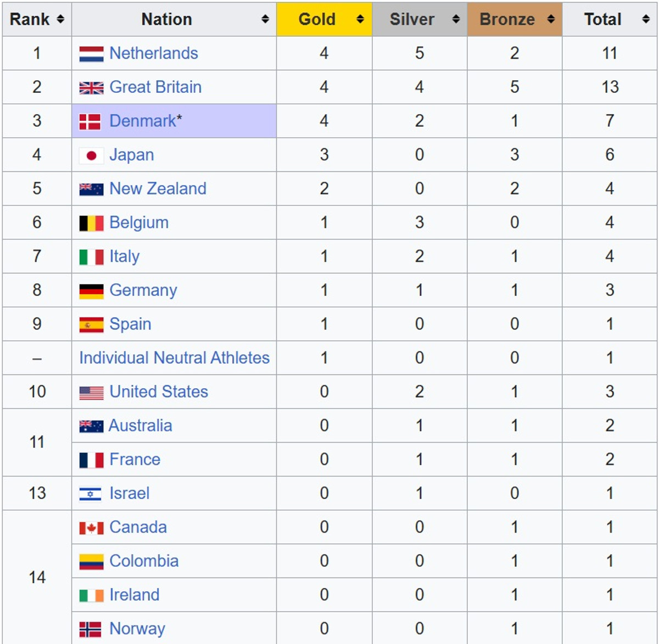Click Germany's gold medal count cell
The width and height of the screenshot is (659, 644).
[x=324, y=290]
